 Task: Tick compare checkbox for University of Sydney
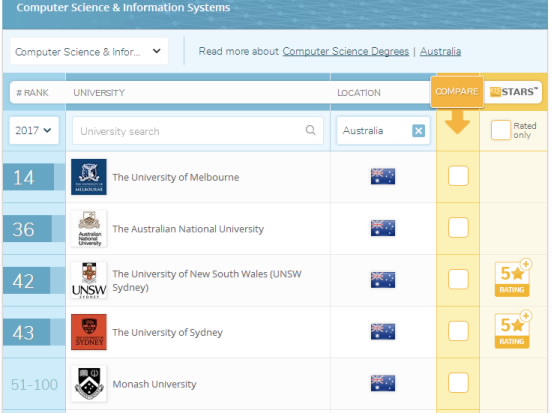(458, 331)
